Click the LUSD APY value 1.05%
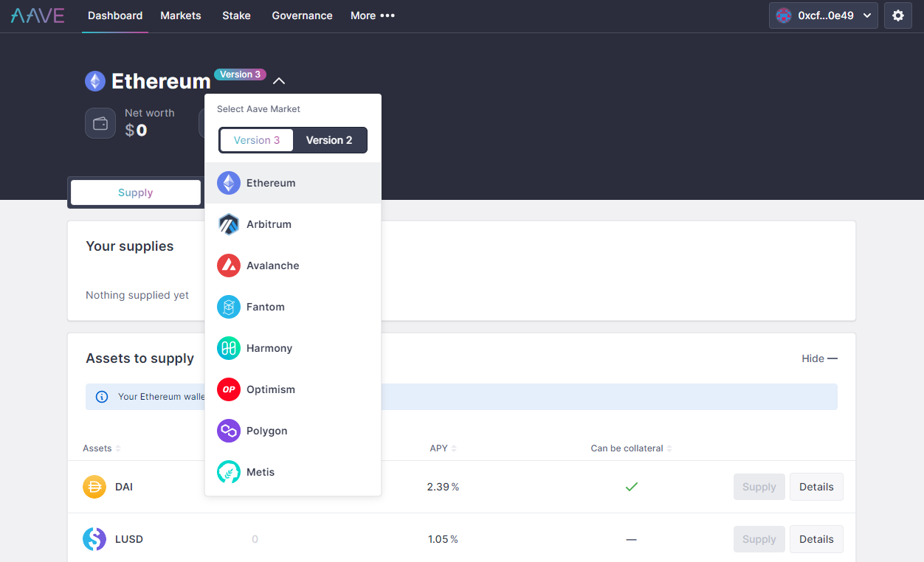Screen dimensions: 924x562 [x=443, y=539]
